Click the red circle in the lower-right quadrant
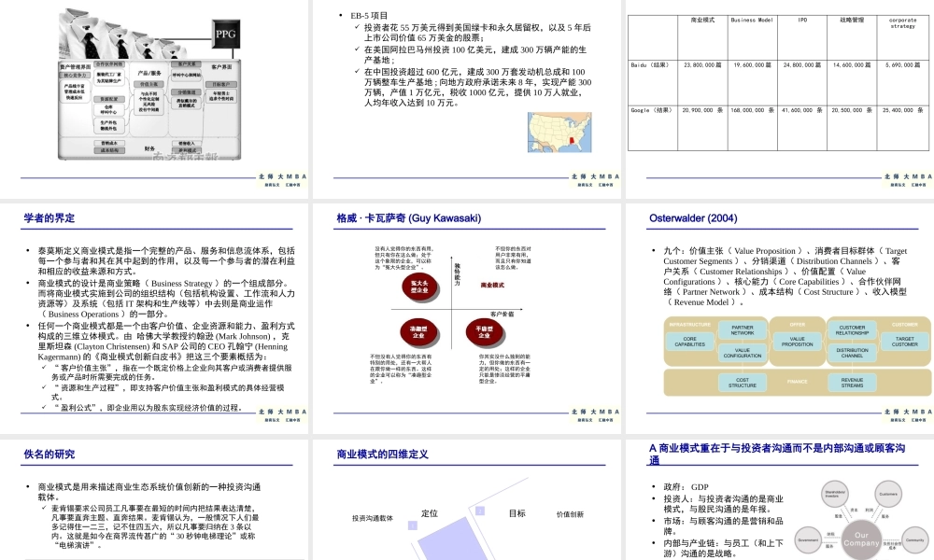Image resolution: width=934 pixels, height=560 pixels. pos(485,331)
